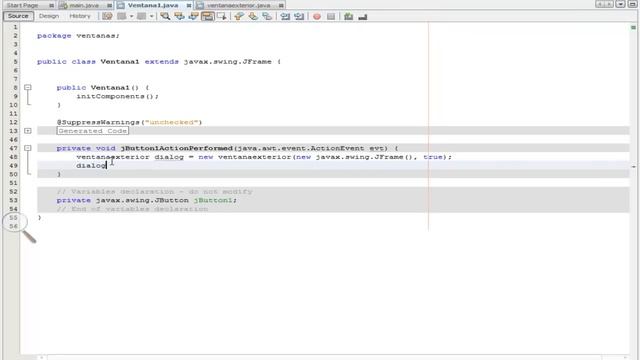This screenshot has height=360, width=640.
Task: Close the Ventana1.java tab
Action: 189,5
